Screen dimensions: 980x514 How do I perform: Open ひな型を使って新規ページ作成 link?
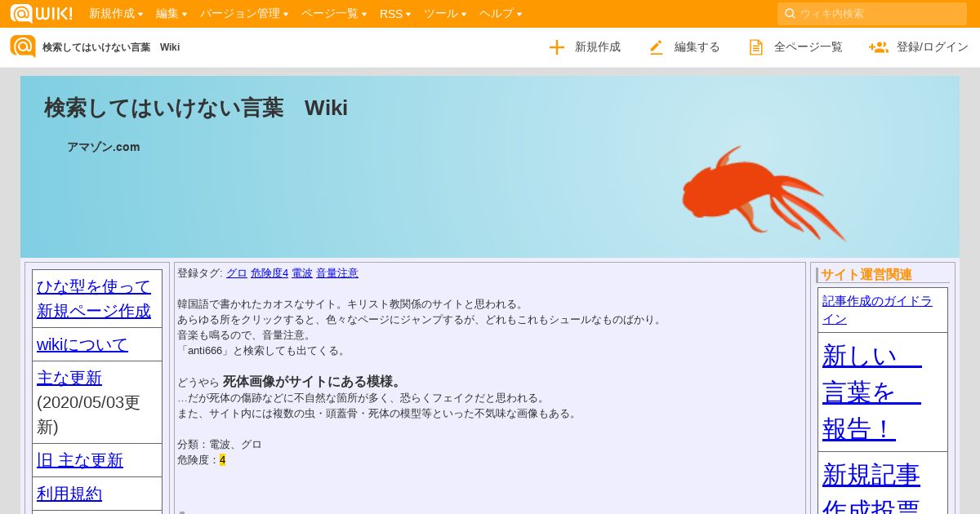click(94, 299)
